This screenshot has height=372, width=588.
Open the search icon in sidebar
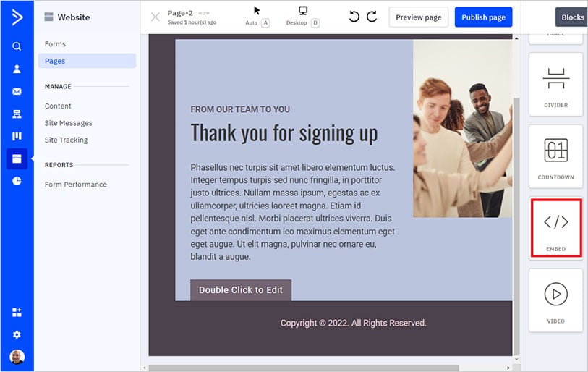[x=17, y=46]
